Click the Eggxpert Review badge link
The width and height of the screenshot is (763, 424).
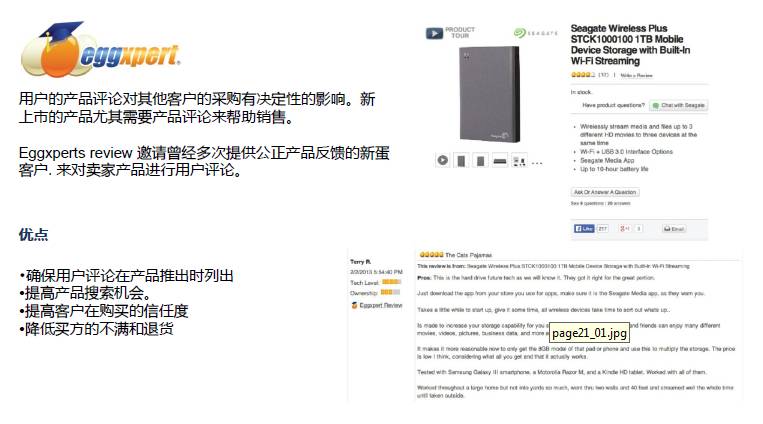pyautogui.click(x=377, y=305)
